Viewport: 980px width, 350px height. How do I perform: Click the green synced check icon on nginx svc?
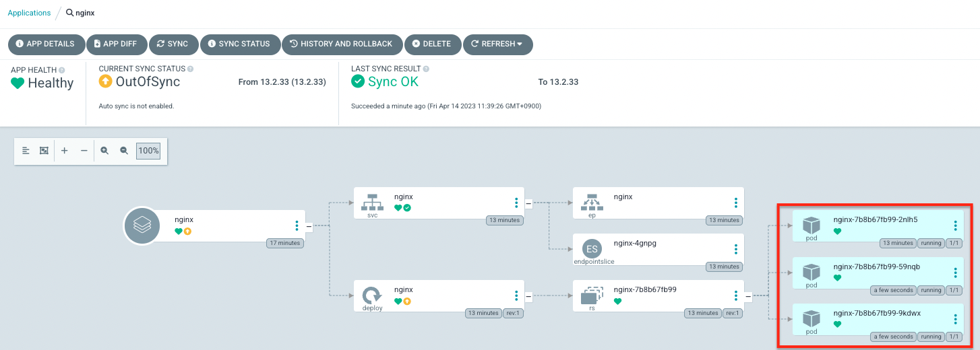point(407,208)
